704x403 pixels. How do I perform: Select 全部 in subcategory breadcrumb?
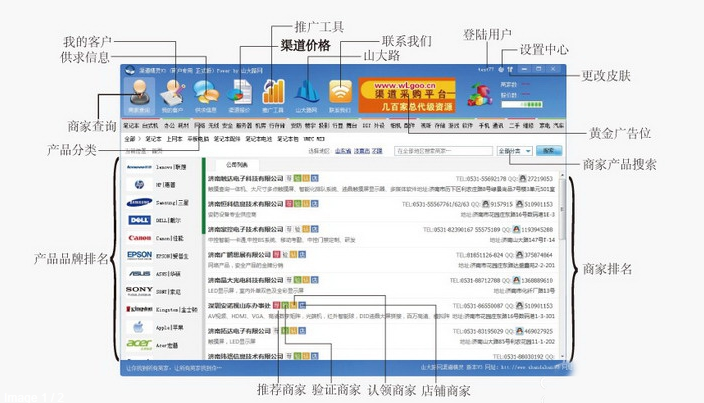point(130,139)
